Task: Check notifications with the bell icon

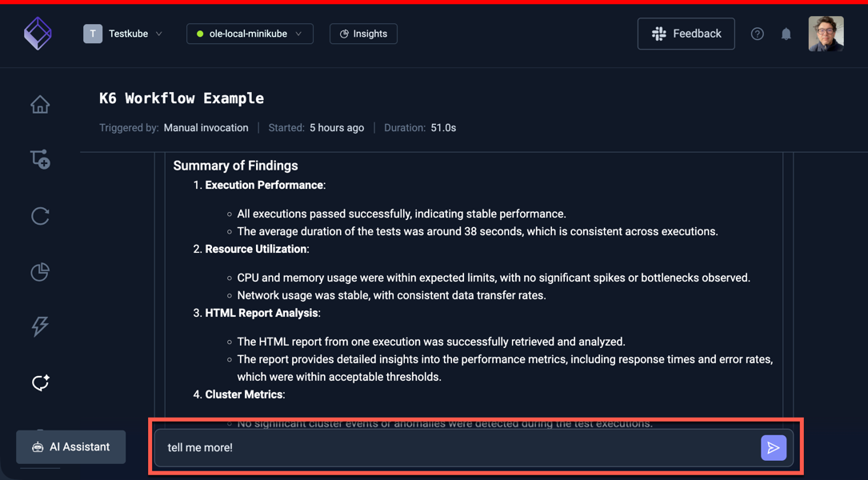Action: 785,34
